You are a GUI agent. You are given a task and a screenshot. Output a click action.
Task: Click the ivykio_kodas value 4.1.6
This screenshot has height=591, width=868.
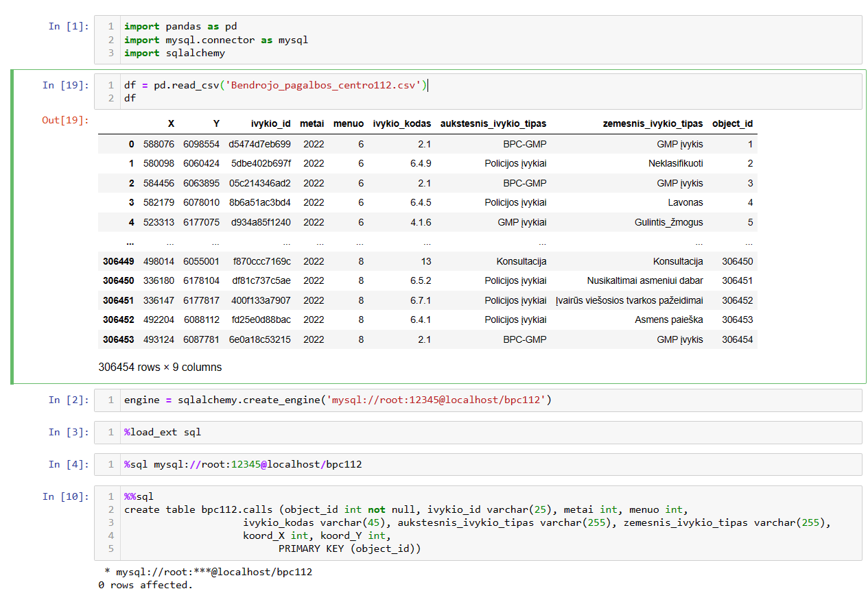tap(421, 222)
